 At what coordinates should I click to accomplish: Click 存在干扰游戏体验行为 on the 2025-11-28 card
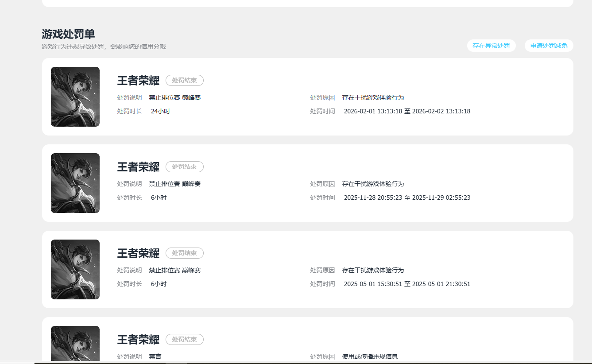373,184
